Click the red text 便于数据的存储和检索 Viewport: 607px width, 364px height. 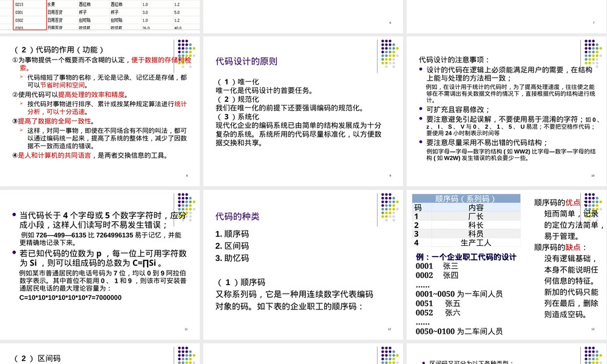(x=161, y=60)
